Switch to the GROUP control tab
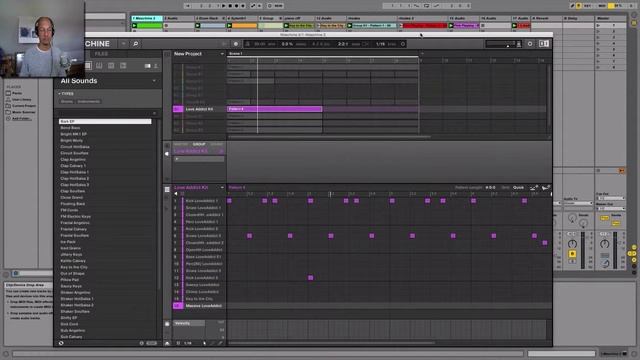640x360 pixels. [199, 144]
